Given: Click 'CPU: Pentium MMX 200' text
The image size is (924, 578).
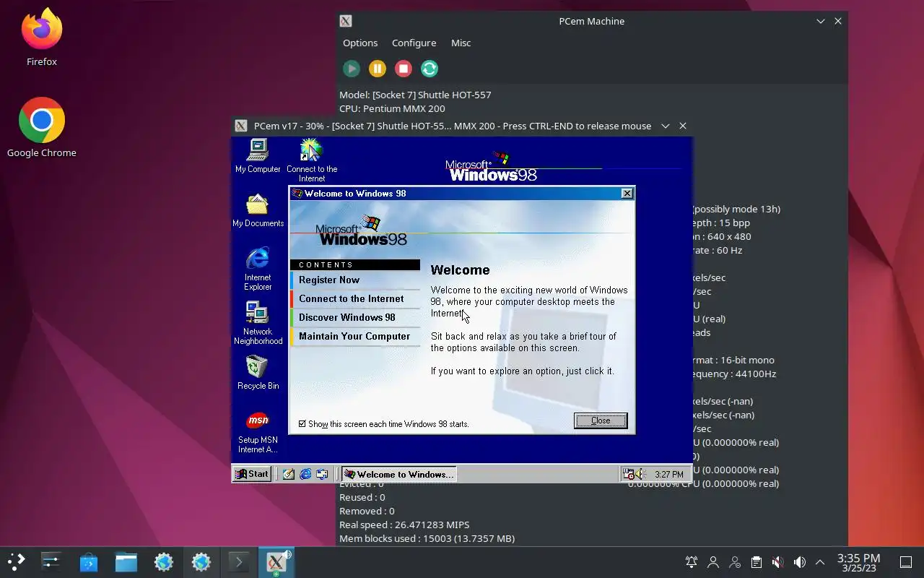Looking at the screenshot, I should click(392, 108).
